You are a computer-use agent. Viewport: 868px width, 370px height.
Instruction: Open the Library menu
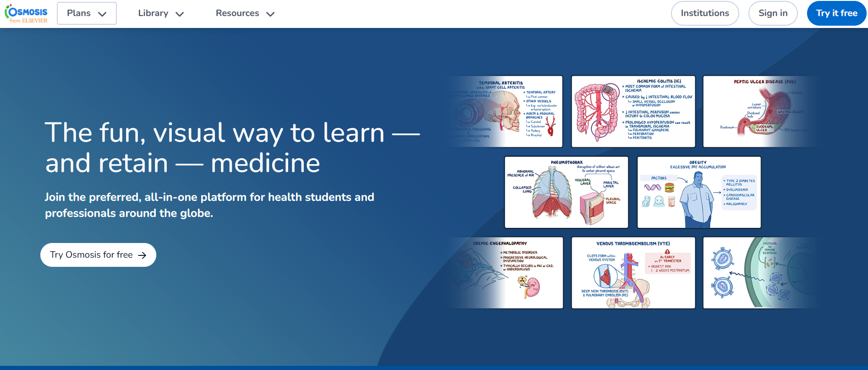tap(154, 13)
